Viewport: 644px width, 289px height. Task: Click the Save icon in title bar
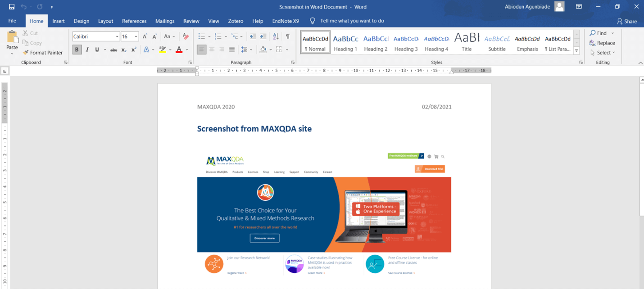point(12,7)
